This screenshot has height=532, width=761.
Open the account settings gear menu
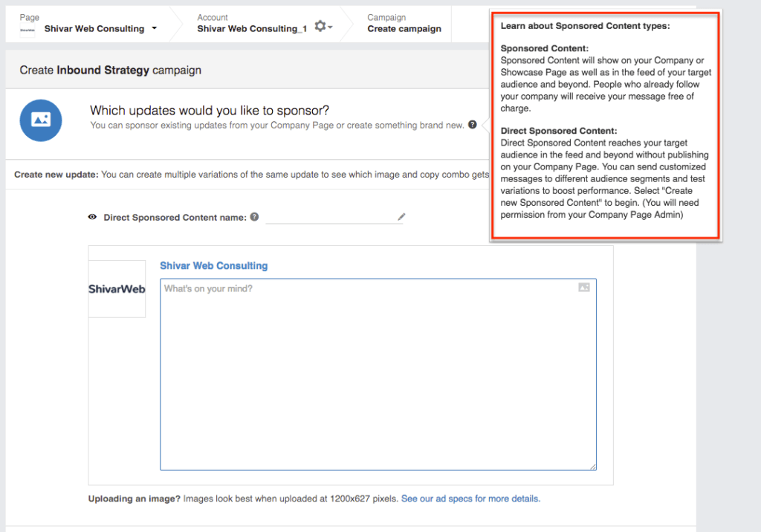[x=323, y=26]
